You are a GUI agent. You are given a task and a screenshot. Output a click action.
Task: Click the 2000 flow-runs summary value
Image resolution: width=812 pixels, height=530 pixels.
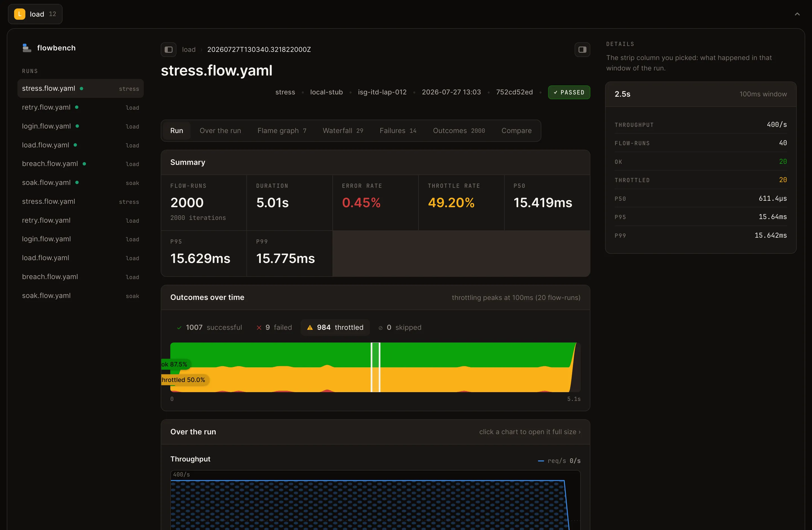click(x=187, y=203)
